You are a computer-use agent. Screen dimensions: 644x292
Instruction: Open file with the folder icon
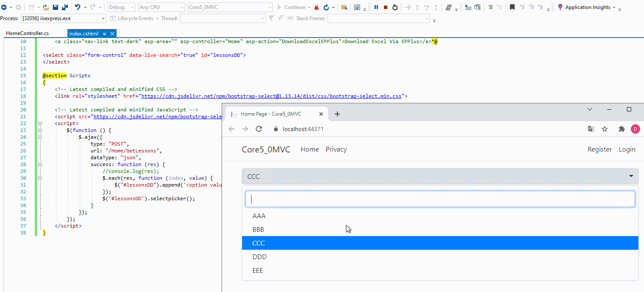pyautogui.click(x=46, y=7)
